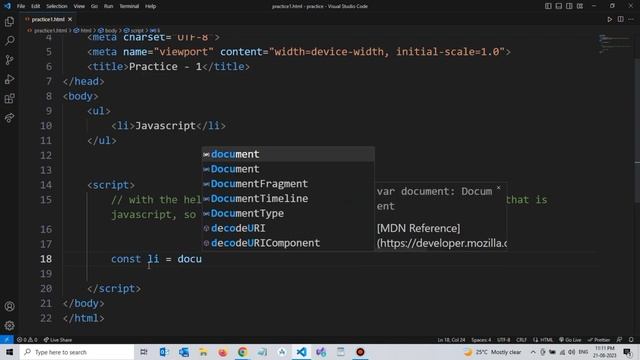Image resolution: width=640 pixels, height=360 pixels.
Task: Open editor More Actions ellipsis
Action: click(631, 19)
